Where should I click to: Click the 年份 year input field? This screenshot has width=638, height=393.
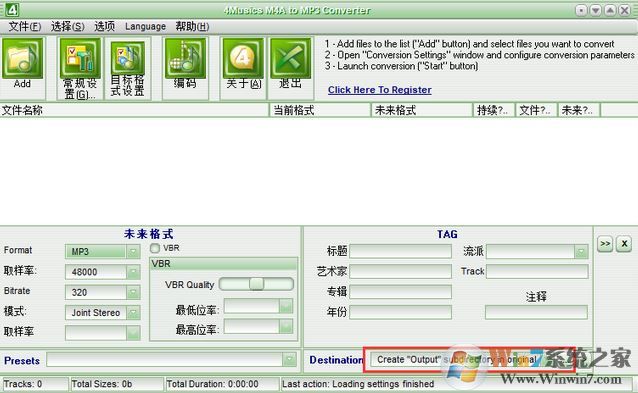[x=400, y=312]
